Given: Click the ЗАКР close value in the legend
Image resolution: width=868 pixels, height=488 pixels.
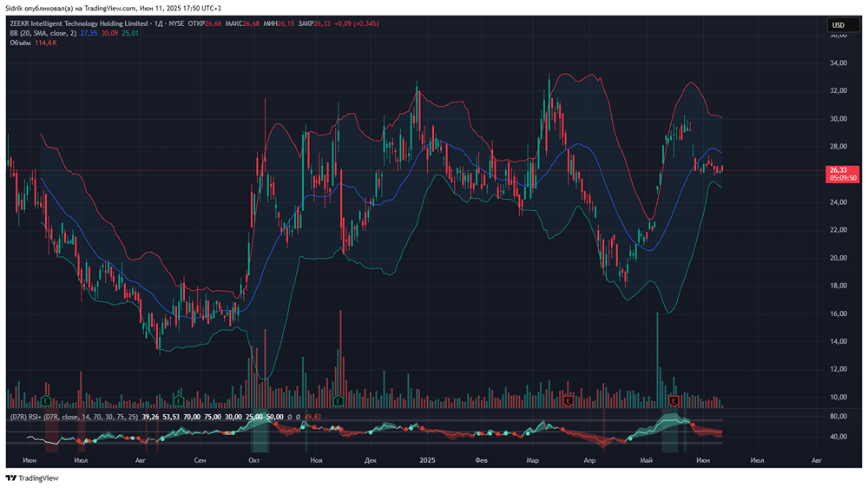Looking at the screenshot, I should pos(322,23).
